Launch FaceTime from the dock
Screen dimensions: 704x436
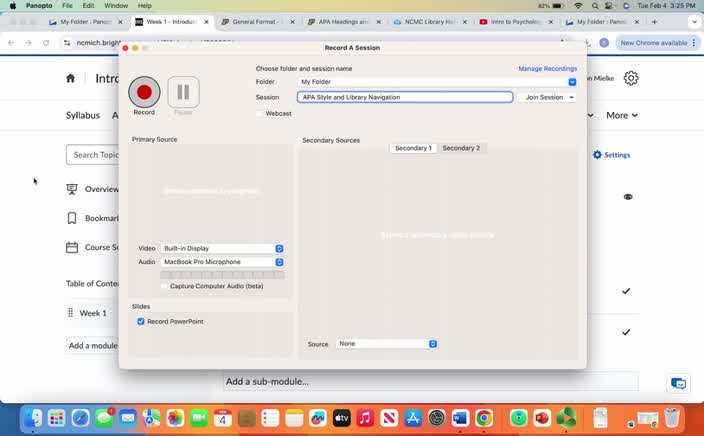click(199, 418)
